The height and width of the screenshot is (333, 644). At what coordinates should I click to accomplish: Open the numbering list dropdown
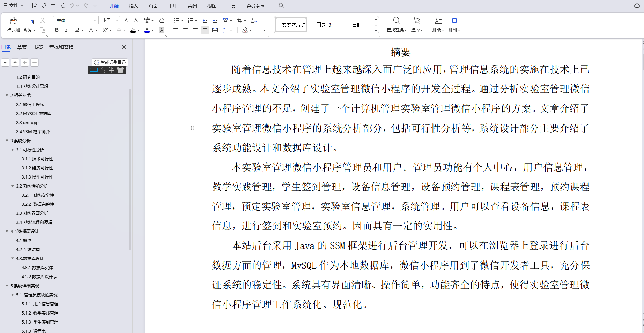(196, 20)
